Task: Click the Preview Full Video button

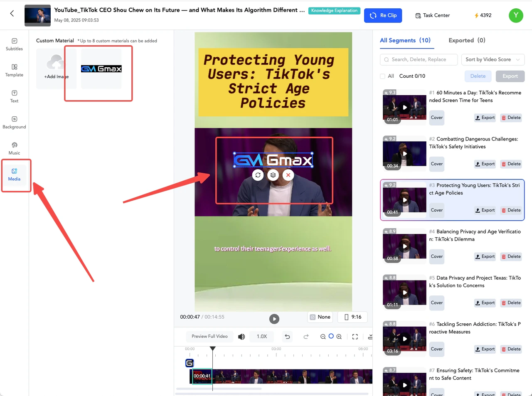Action: (x=209, y=337)
